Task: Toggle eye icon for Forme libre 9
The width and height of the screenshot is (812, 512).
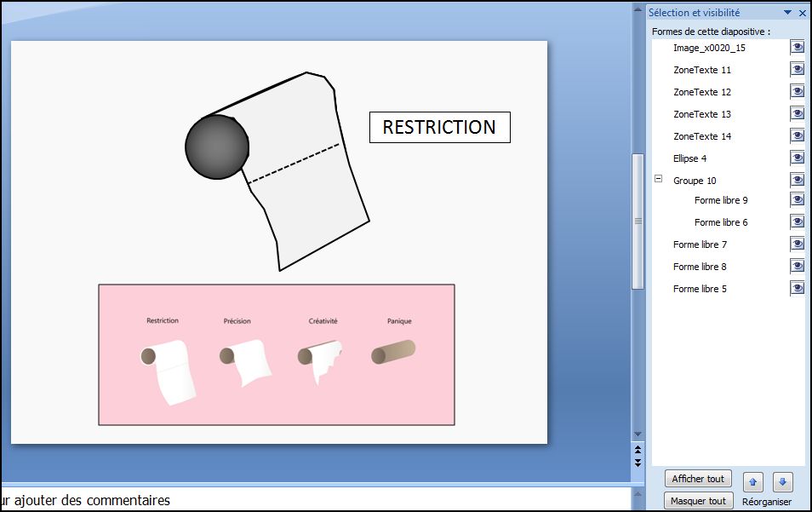Action: tap(797, 200)
